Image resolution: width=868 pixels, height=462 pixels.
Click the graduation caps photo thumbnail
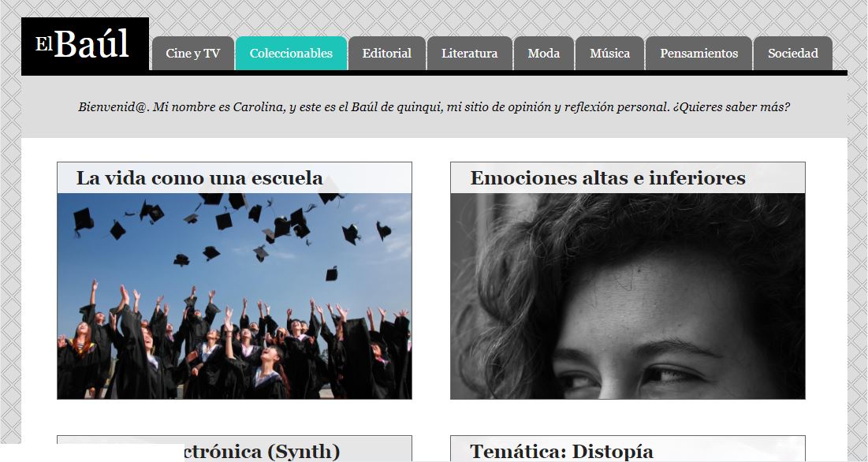[x=234, y=296]
